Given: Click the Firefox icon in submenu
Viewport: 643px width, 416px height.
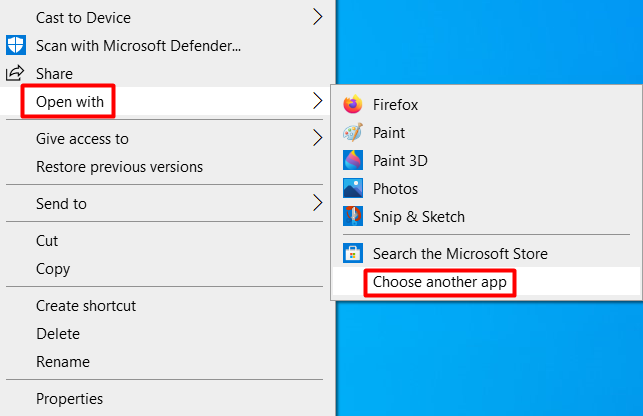Looking at the screenshot, I should tap(352, 104).
